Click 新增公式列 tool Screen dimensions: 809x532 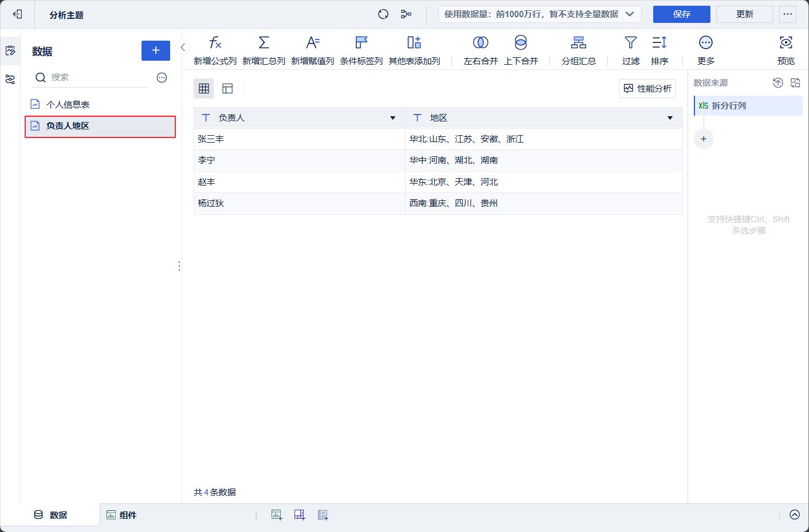pos(215,50)
